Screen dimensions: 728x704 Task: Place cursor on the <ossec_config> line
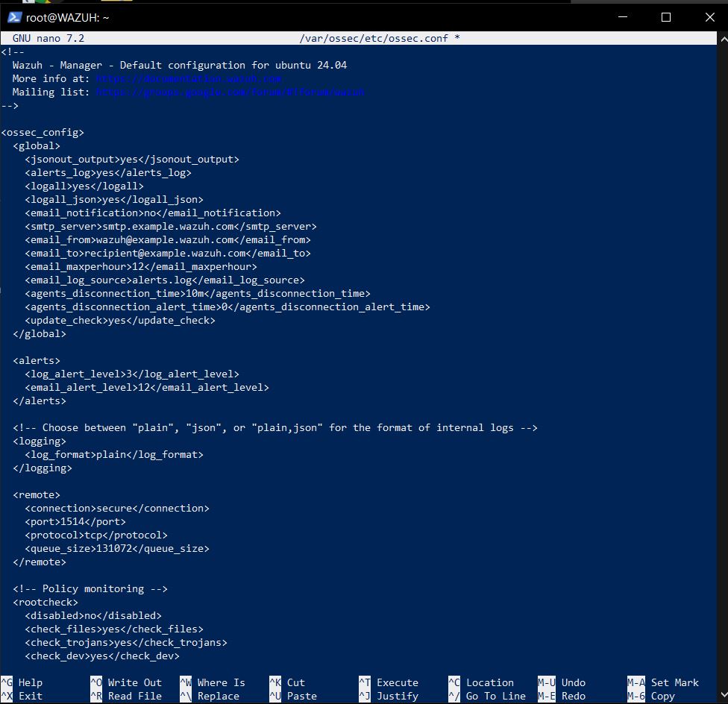43,132
